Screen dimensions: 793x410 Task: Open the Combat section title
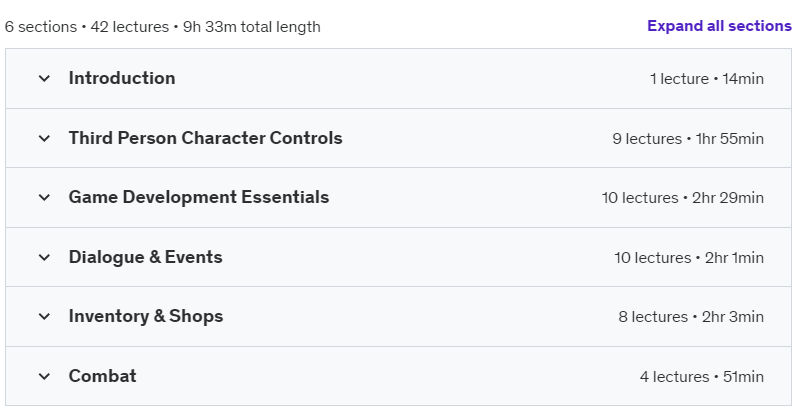click(103, 376)
